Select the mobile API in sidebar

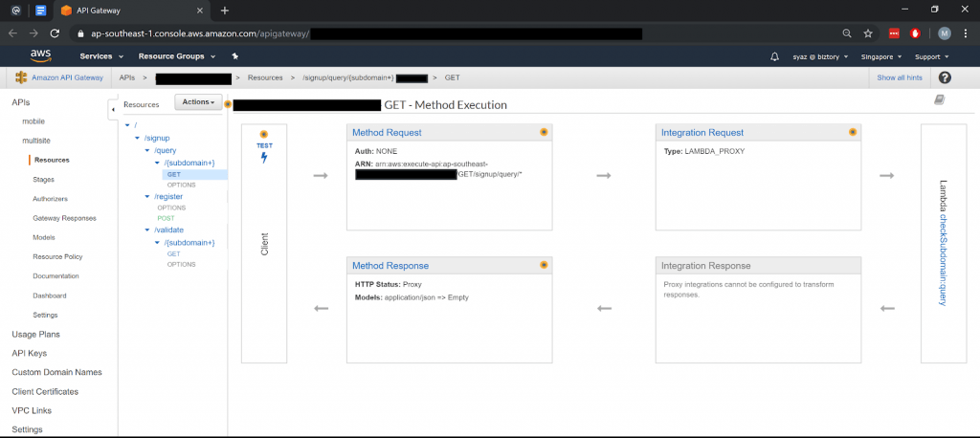point(33,121)
